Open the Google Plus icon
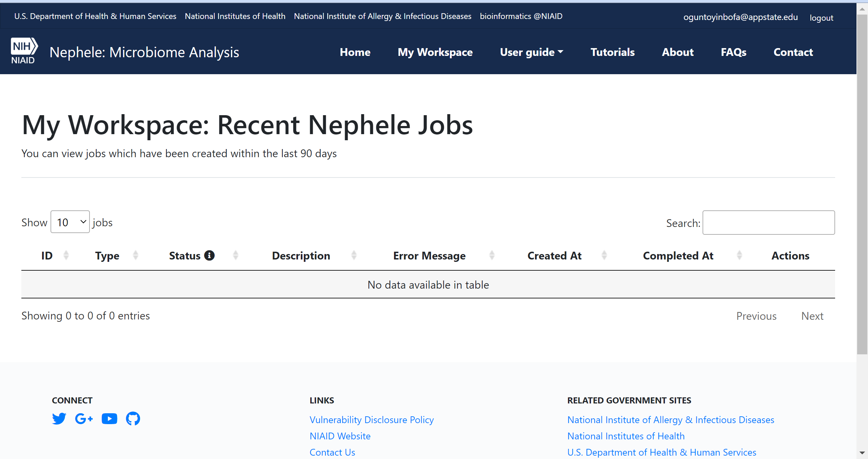Screen dimensions: 868x459 point(84,419)
